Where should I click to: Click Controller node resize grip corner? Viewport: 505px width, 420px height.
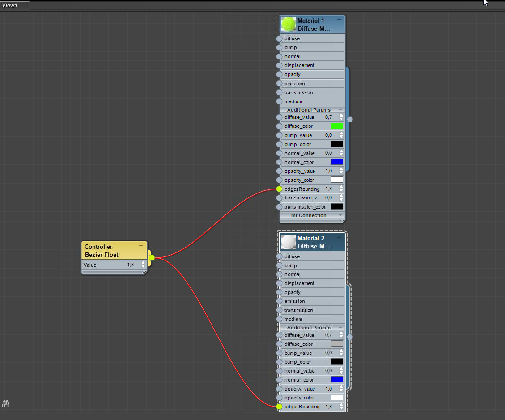coord(144,273)
